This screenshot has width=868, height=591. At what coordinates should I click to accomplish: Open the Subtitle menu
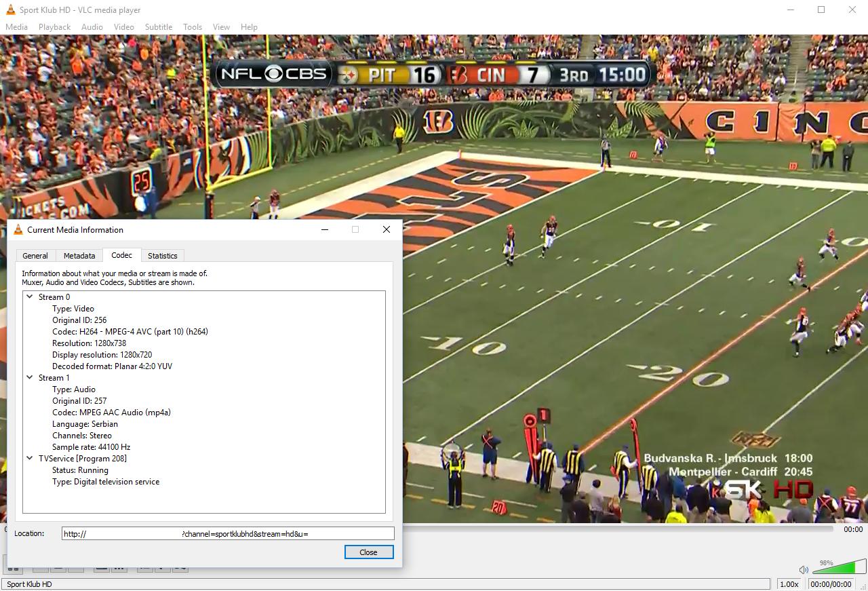click(158, 27)
